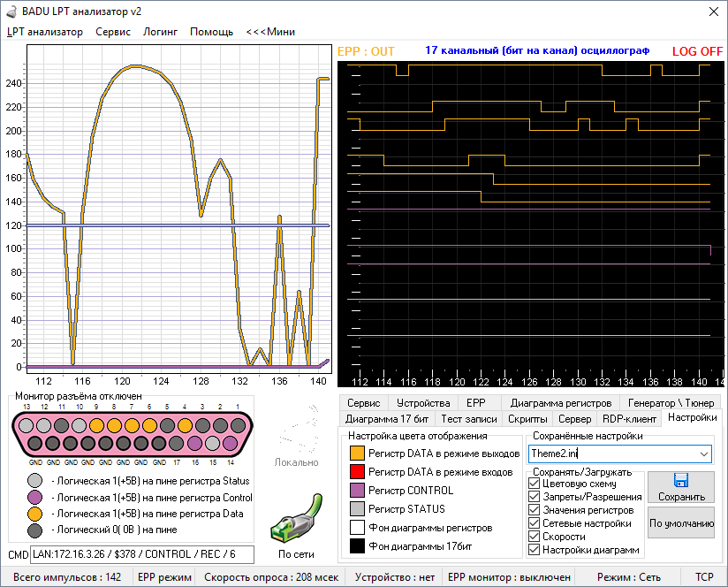Click the application icon in the title bar

[11, 11]
